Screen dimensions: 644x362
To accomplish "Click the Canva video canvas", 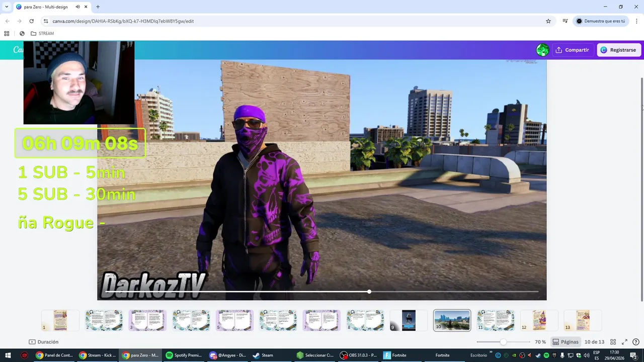I will 322,180.
